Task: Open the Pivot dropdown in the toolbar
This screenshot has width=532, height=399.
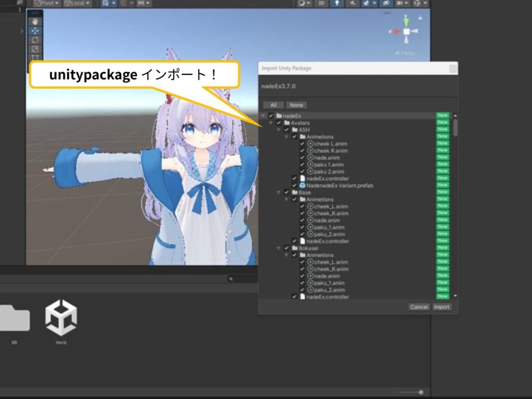Action: [x=47, y=3]
